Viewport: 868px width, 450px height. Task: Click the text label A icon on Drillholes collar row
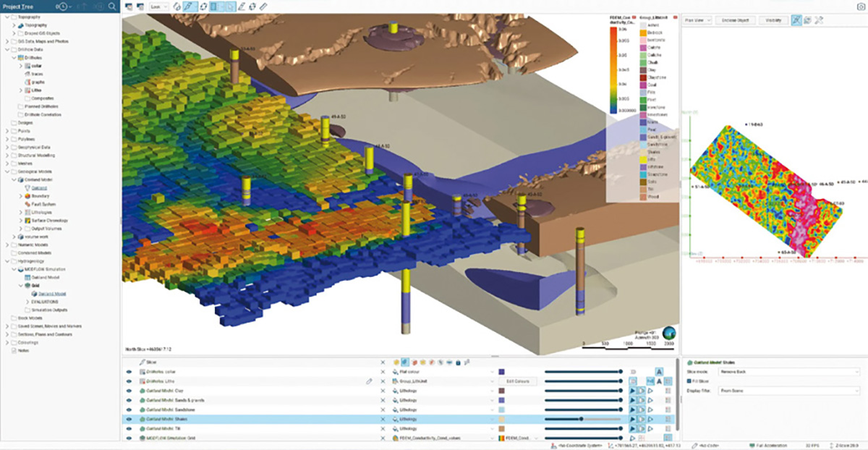coord(660,371)
